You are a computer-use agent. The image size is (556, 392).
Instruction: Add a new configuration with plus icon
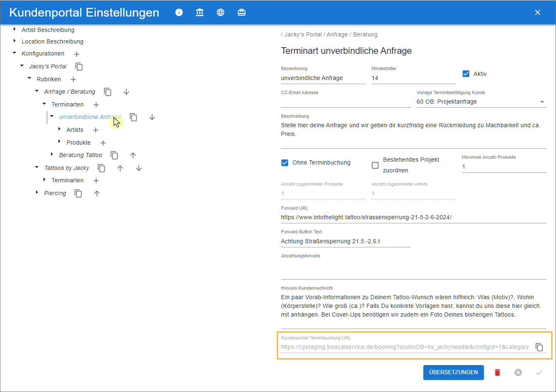[x=76, y=54]
